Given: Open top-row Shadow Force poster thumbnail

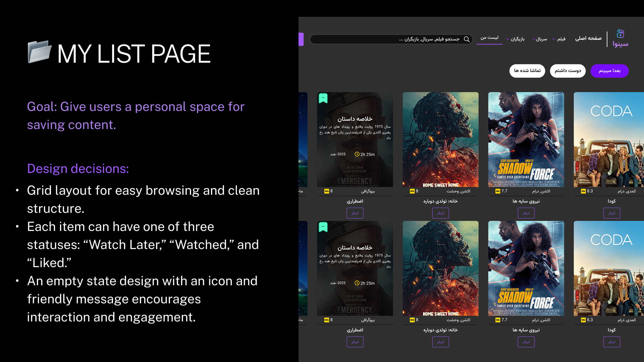Looking at the screenshot, I should 526,139.
